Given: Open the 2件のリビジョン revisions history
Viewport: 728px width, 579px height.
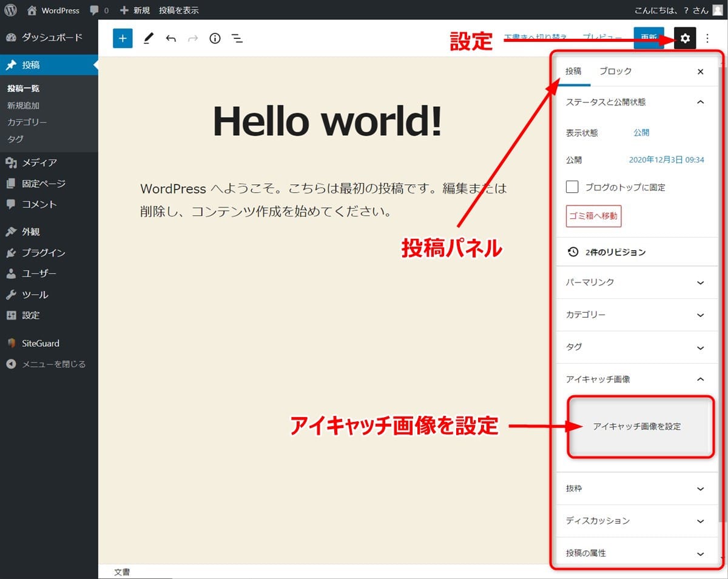Looking at the screenshot, I should click(607, 252).
